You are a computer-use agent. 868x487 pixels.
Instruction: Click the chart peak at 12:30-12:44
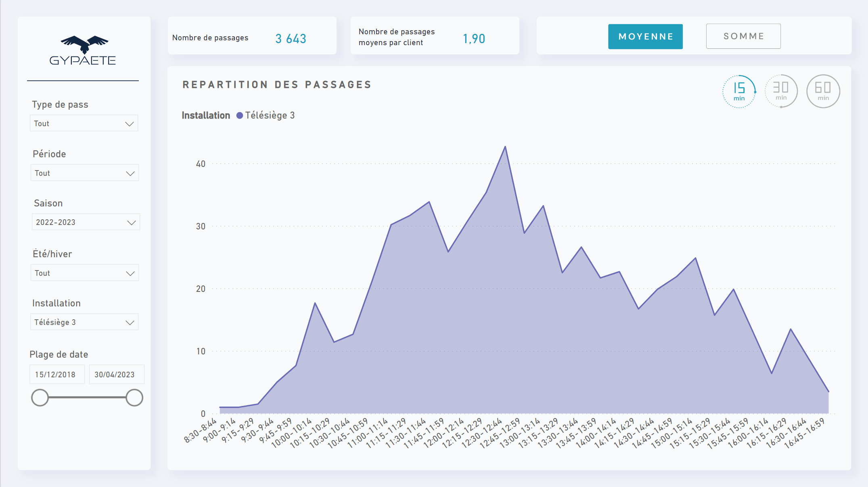(x=505, y=147)
